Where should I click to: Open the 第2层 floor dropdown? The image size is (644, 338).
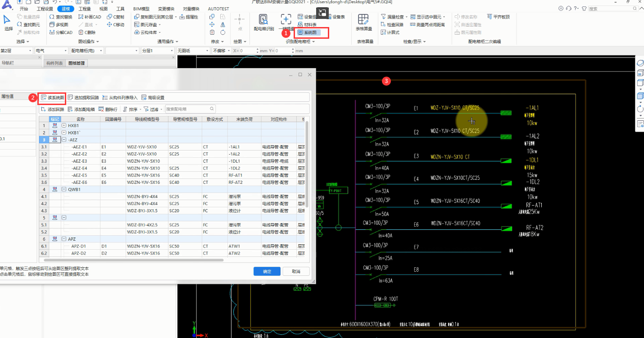coord(16,50)
